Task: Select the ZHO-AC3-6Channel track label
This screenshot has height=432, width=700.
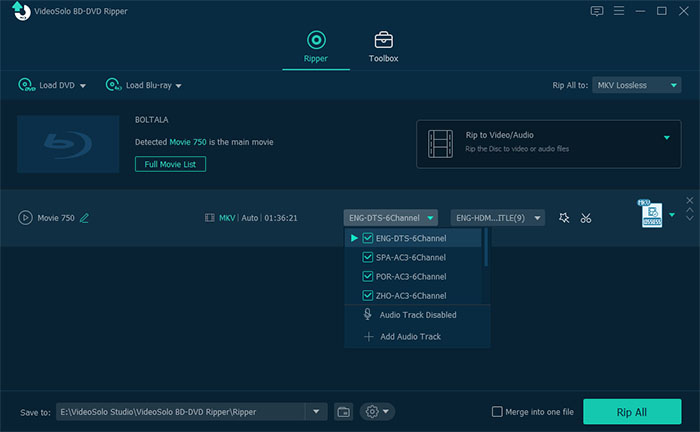Action: [411, 296]
